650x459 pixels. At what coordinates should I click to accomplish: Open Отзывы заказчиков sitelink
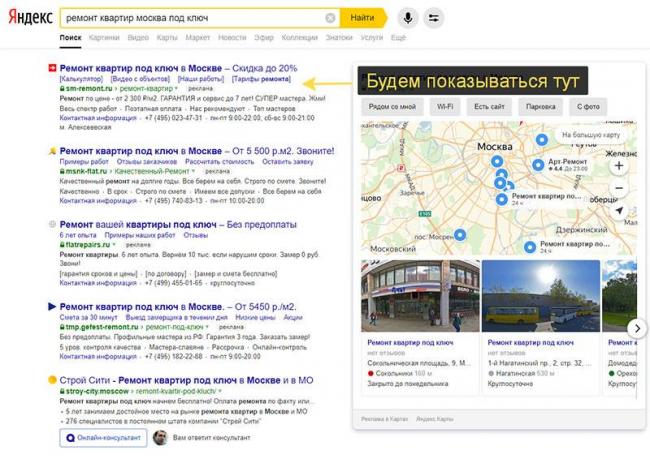pyautogui.click(x=147, y=162)
